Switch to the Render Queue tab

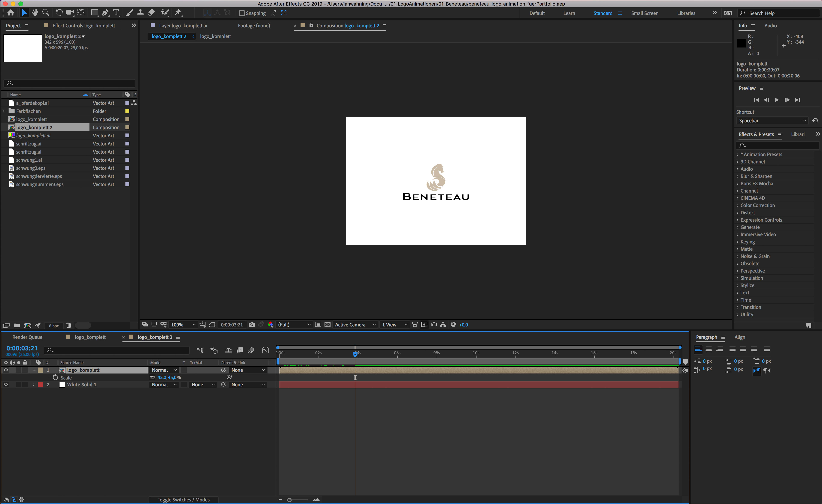27,337
